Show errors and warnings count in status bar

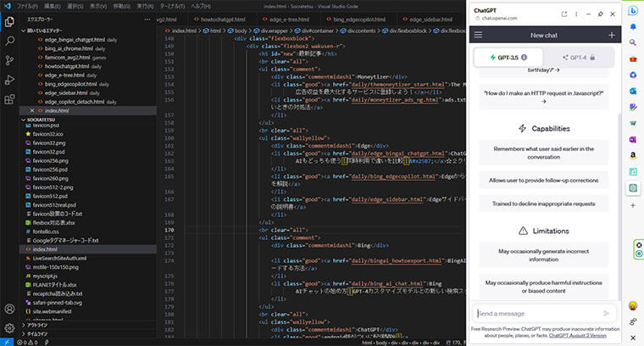click(x=27, y=343)
